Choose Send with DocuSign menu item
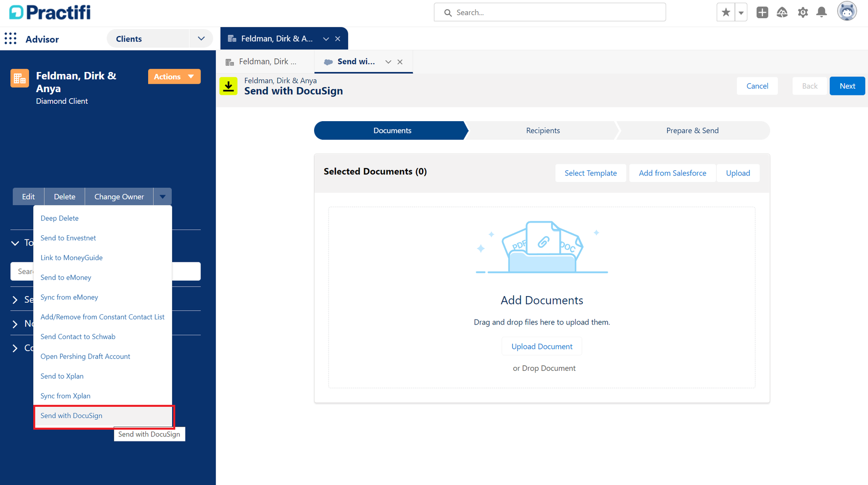 point(103,416)
